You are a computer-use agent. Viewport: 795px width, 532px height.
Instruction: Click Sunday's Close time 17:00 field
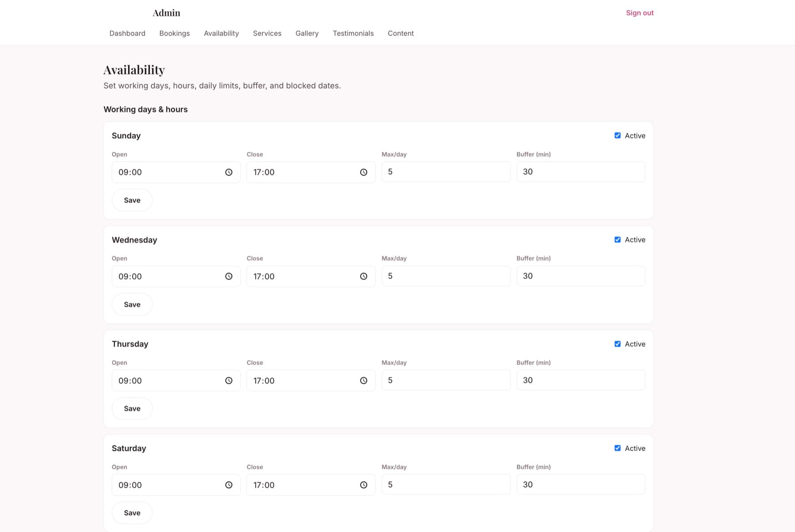tap(311, 172)
